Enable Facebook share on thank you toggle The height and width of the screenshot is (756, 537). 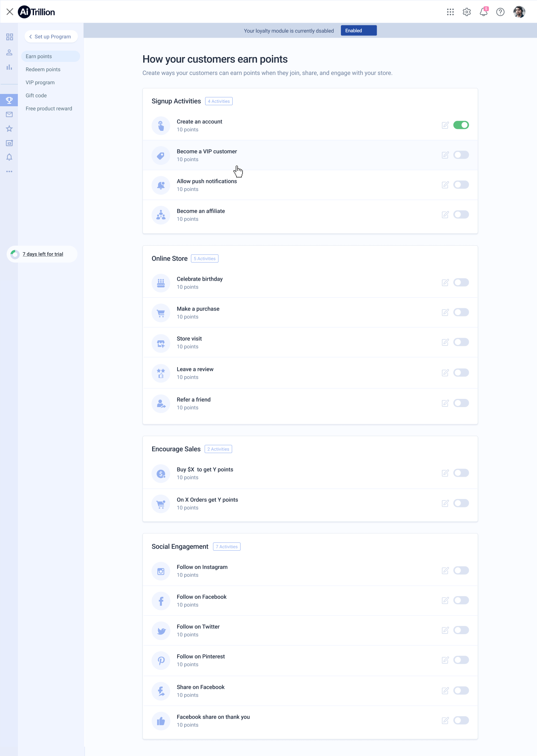click(x=461, y=720)
